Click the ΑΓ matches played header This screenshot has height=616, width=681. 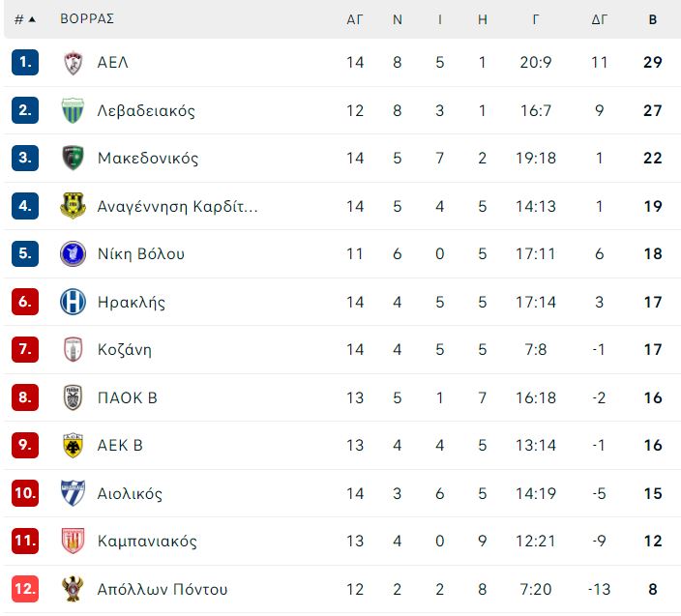tap(354, 19)
